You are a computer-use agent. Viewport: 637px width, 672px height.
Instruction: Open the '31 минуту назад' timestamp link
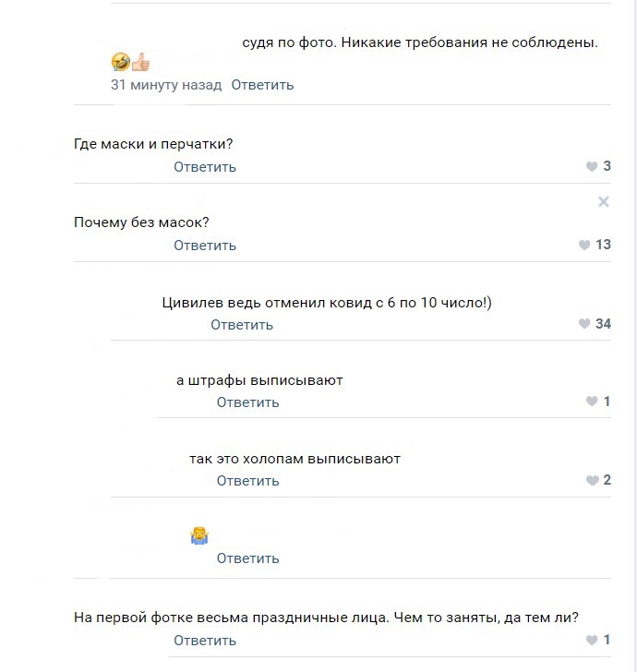pyautogui.click(x=166, y=85)
